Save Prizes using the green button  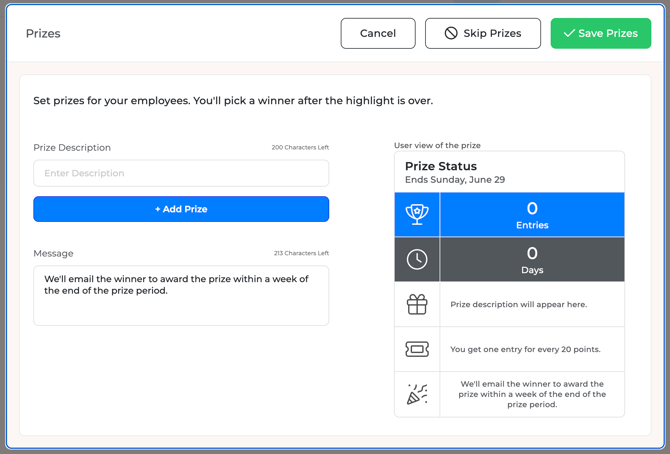tap(601, 33)
